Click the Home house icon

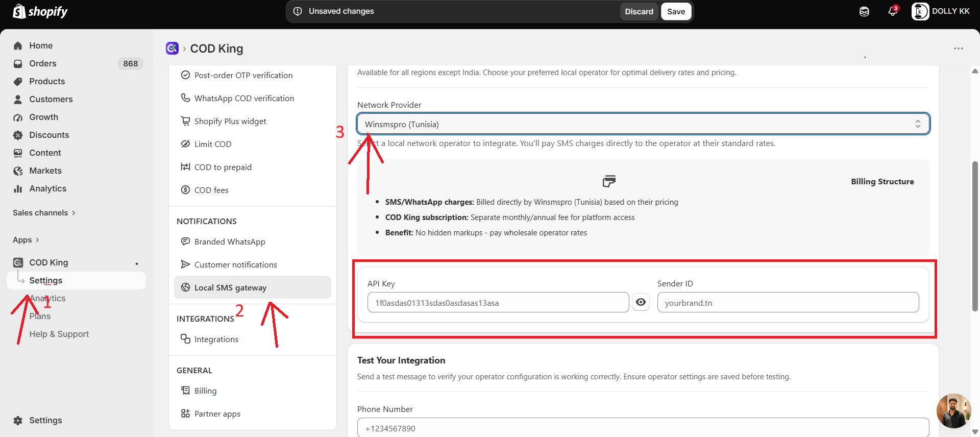pyautogui.click(x=18, y=46)
